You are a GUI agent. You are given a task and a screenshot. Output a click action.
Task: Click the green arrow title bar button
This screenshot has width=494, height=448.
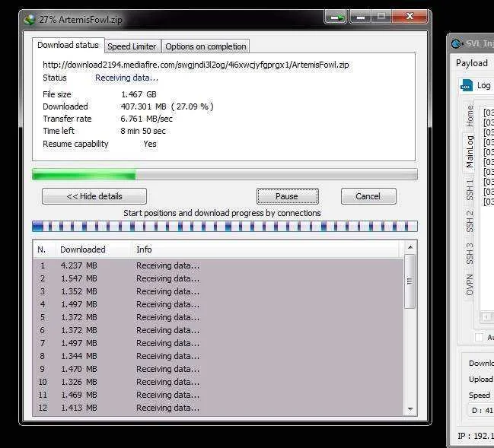[336, 17]
